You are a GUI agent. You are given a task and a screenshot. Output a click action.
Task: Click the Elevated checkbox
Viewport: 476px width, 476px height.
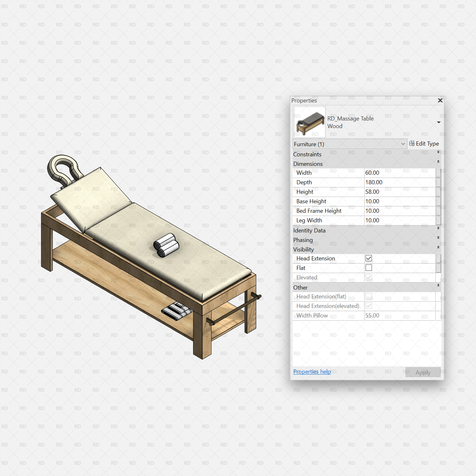click(x=368, y=277)
